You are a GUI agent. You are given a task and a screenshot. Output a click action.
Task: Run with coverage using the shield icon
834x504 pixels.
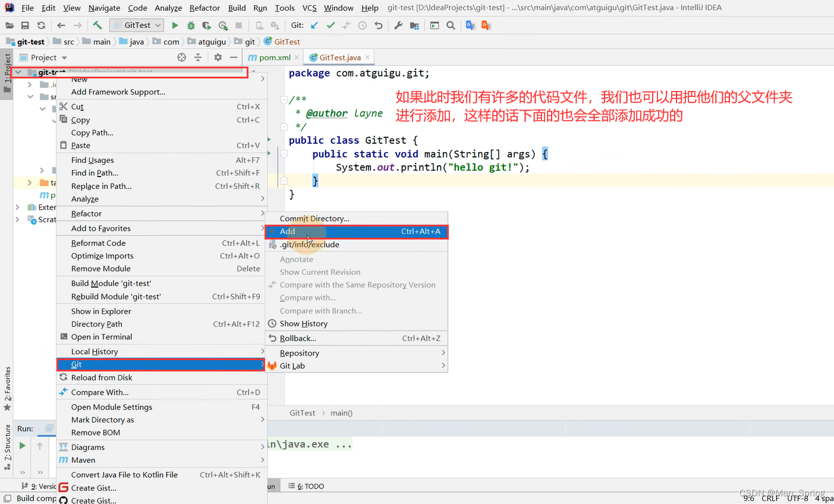[x=206, y=26]
